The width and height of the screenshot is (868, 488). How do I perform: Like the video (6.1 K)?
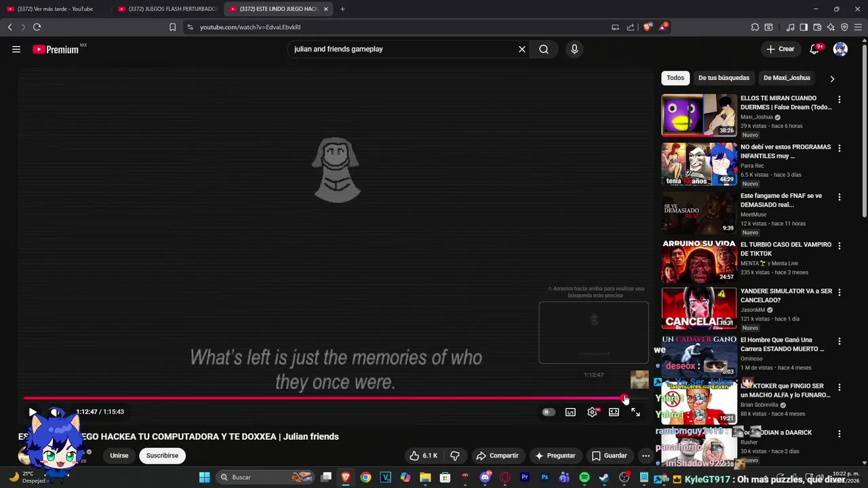click(x=423, y=455)
